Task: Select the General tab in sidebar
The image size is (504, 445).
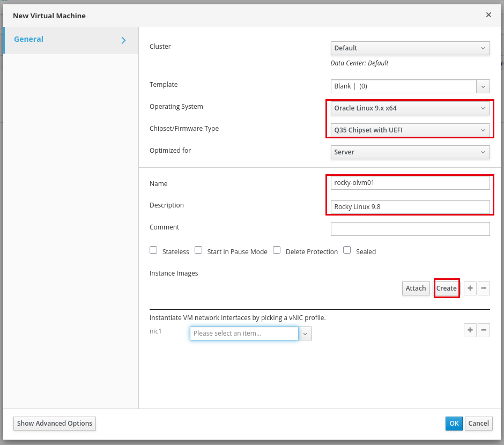Action: tap(71, 40)
